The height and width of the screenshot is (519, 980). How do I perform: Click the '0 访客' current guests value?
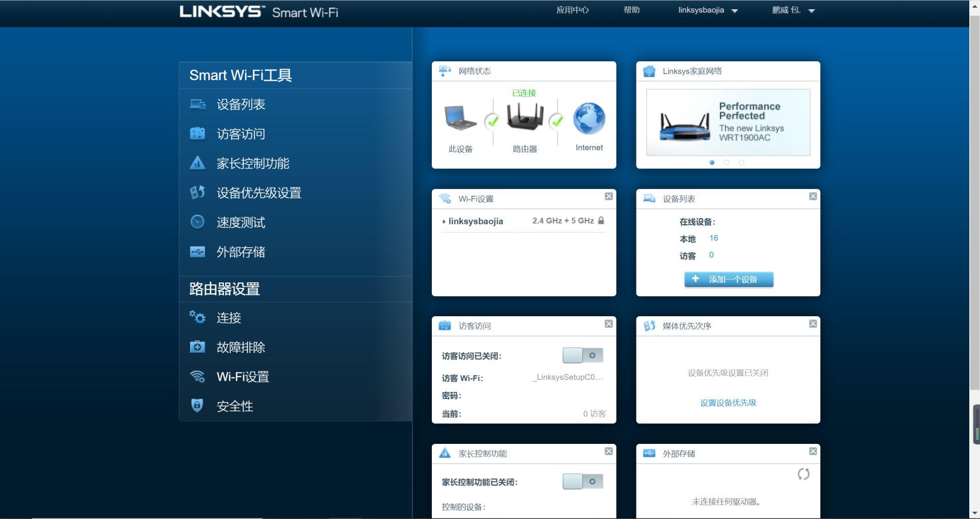(595, 414)
